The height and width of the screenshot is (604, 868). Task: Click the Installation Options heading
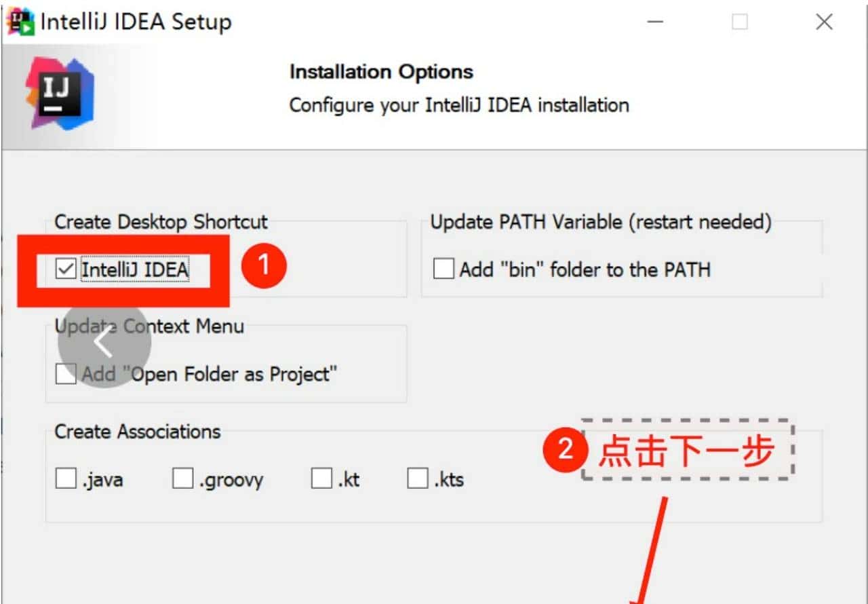380,71
